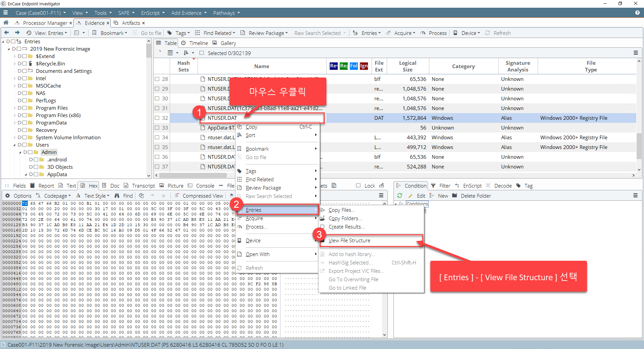
Task: Switch to the Timeline tab
Action: click(198, 43)
